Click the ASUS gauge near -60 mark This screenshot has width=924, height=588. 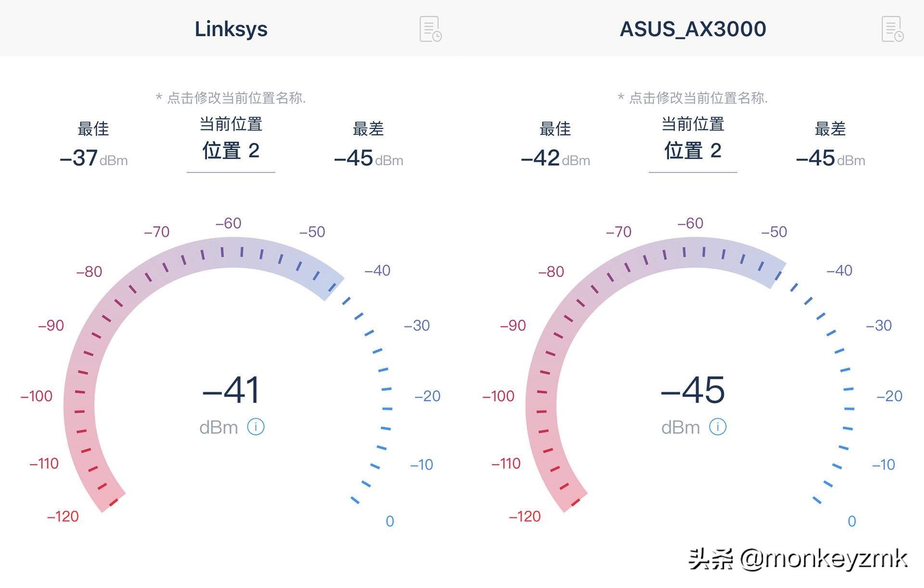[x=691, y=223]
